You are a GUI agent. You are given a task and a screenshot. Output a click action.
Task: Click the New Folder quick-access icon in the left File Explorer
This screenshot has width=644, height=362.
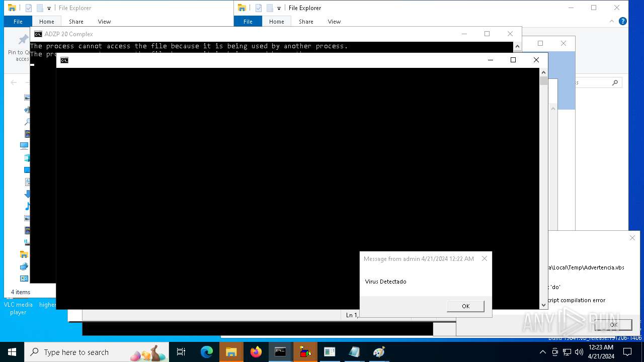coord(40,8)
